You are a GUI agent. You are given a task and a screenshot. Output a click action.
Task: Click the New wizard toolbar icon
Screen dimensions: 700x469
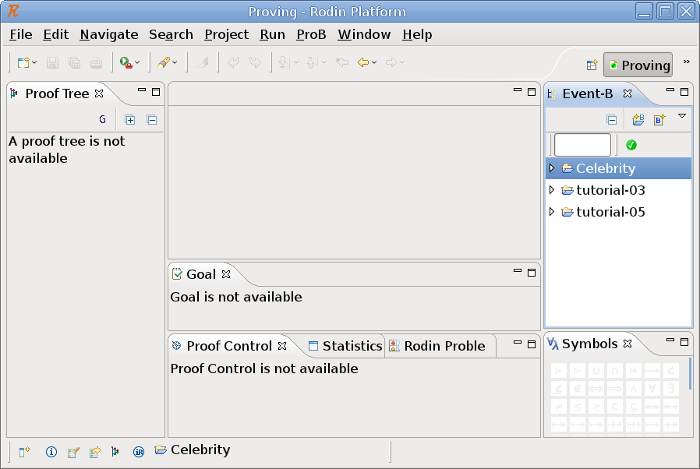click(x=23, y=62)
